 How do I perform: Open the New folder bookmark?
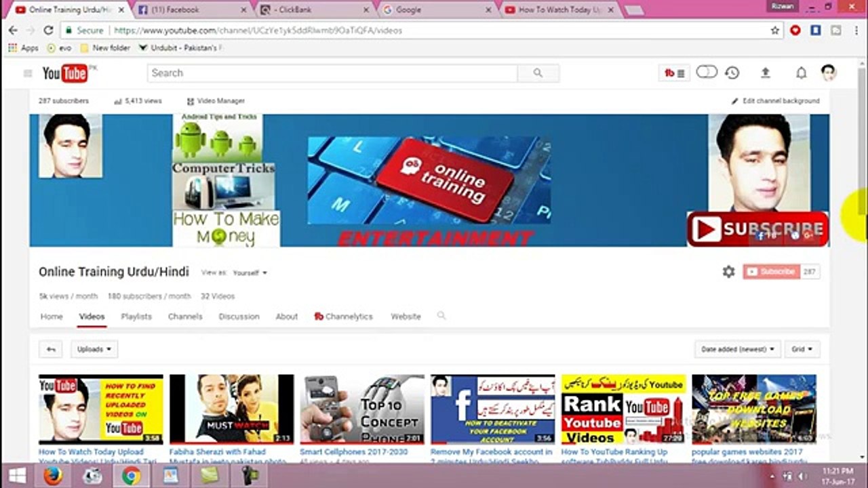coord(104,48)
